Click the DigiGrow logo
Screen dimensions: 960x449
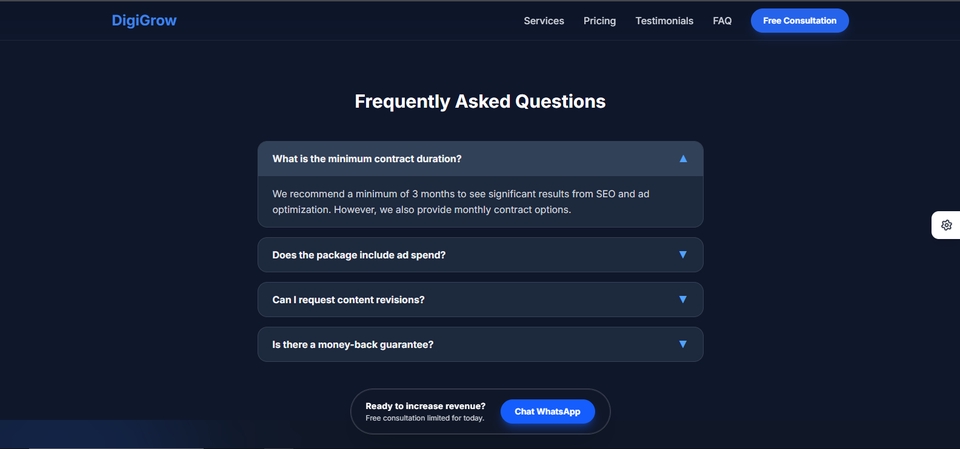(x=144, y=20)
